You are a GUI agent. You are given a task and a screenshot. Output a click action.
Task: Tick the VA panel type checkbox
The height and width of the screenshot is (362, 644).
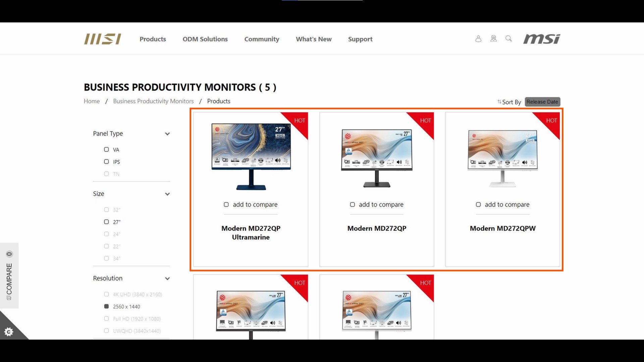click(106, 149)
